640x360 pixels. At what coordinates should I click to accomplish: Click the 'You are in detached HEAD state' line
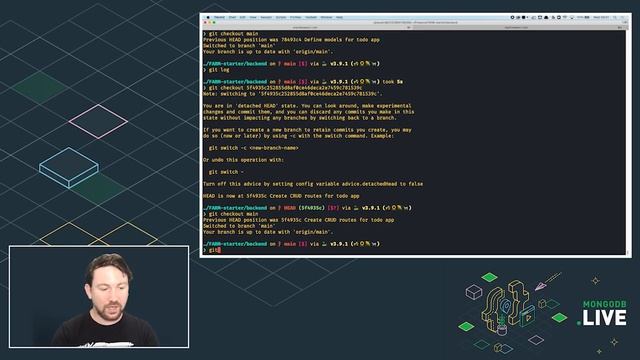coord(307,106)
